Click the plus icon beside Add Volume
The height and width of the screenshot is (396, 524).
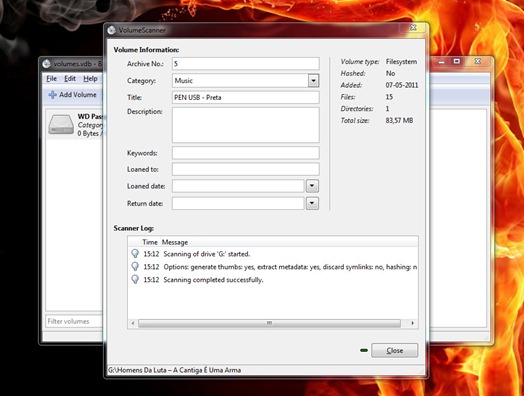52,95
